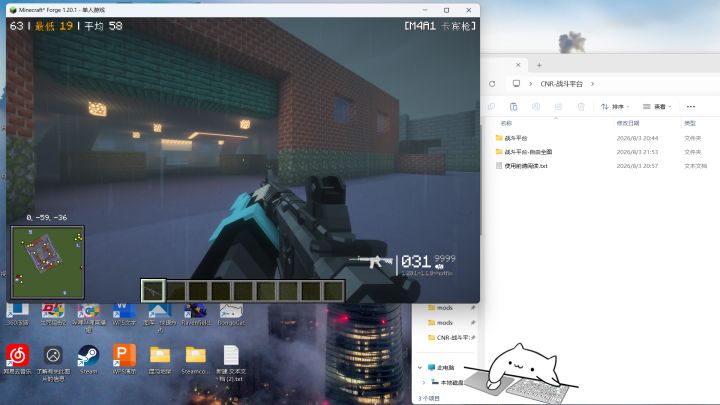Collapse the 此电脑 tree node chevron
The image size is (720, 405).
tap(420, 367)
